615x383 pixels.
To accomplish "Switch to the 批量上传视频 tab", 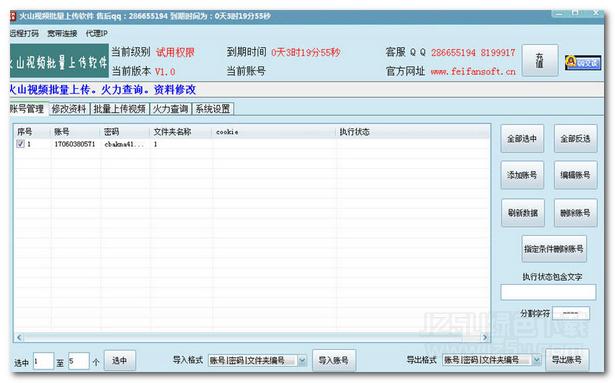I will tap(119, 109).
